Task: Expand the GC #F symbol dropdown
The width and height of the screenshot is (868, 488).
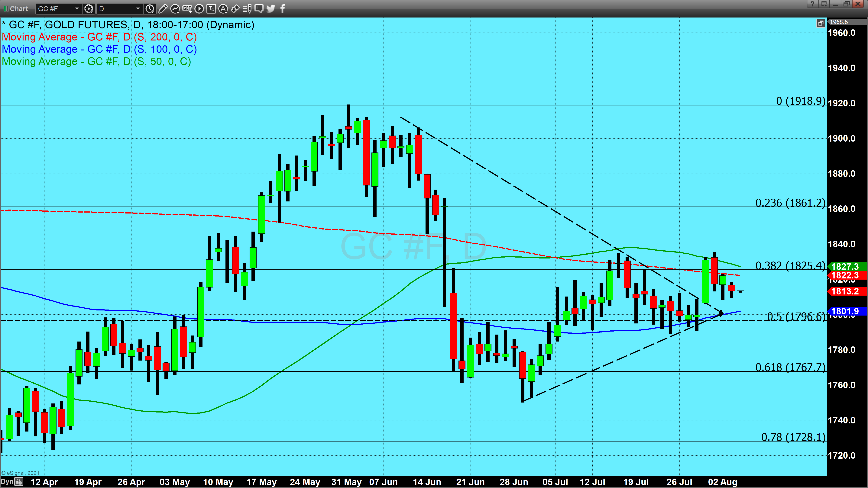Action: click(77, 9)
